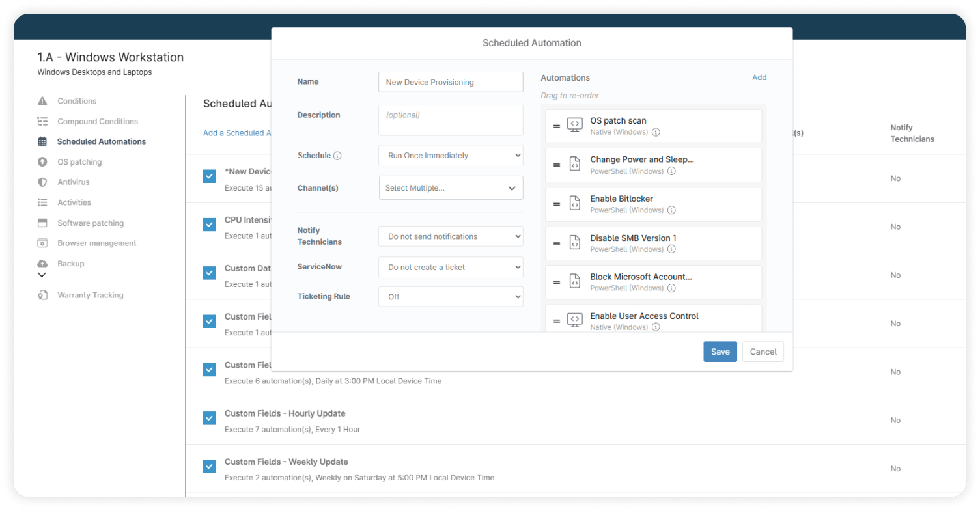Click monitor icon of OS patch scan
This screenshot has width=980, height=511.
(574, 126)
